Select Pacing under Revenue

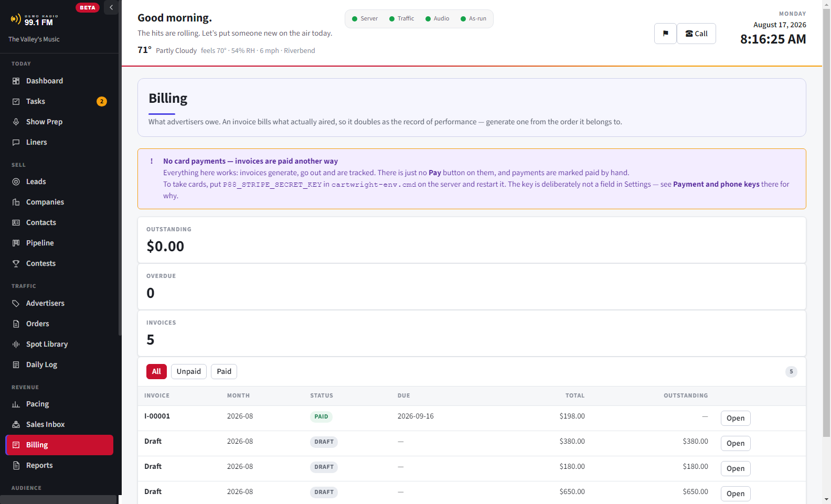(59, 404)
